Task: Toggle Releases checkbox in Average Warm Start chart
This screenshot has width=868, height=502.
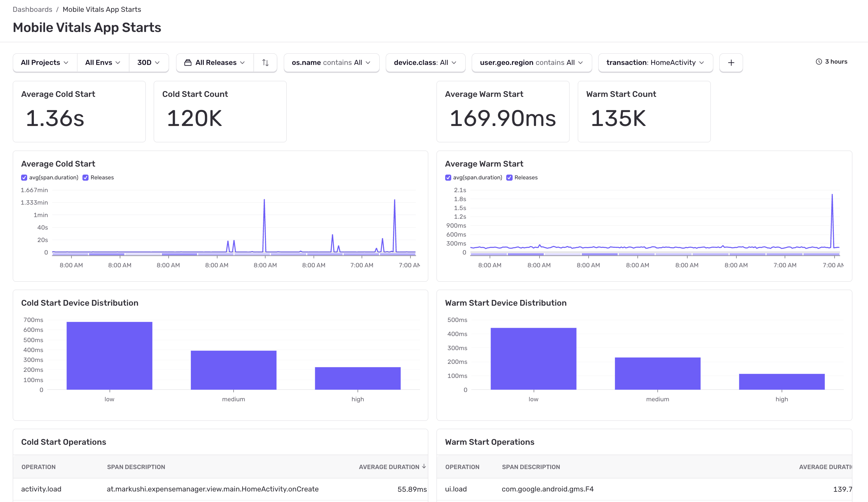Action: coord(509,177)
